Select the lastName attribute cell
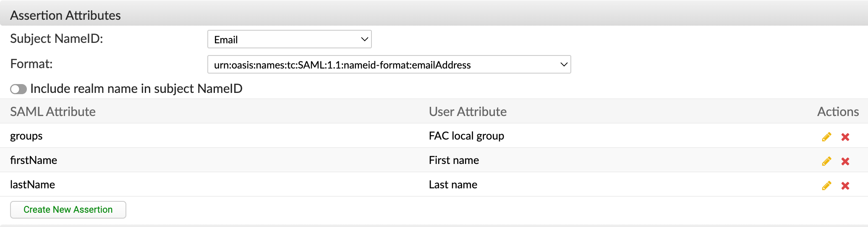This screenshot has height=227, width=868. [x=33, y=185]
